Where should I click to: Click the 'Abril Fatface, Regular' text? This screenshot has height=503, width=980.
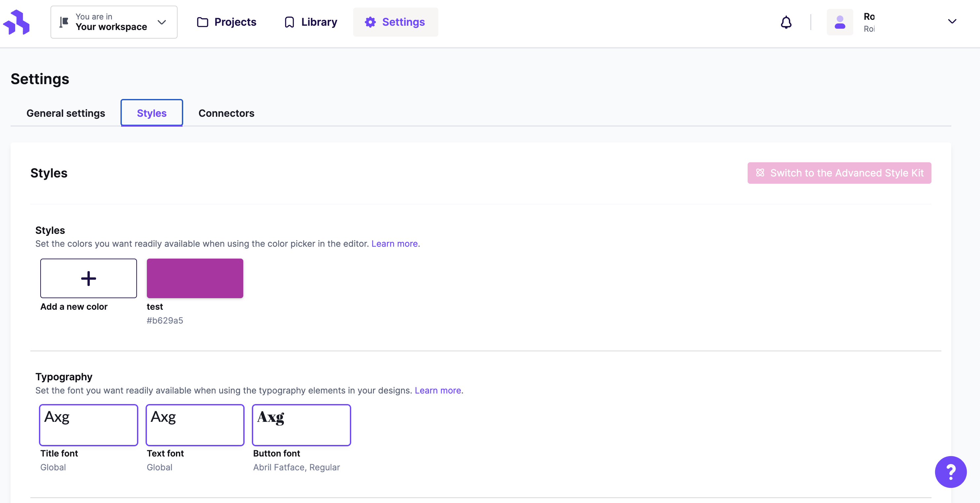[296, 467]
